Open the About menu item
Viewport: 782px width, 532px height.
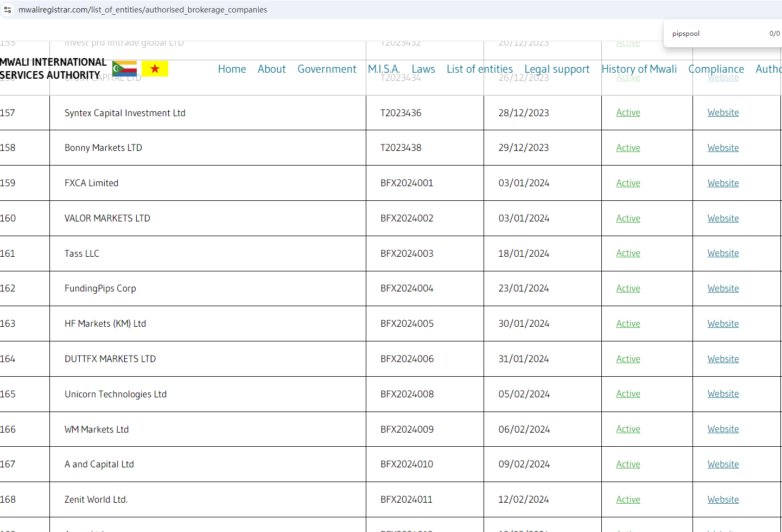click(x=271, y=69)
